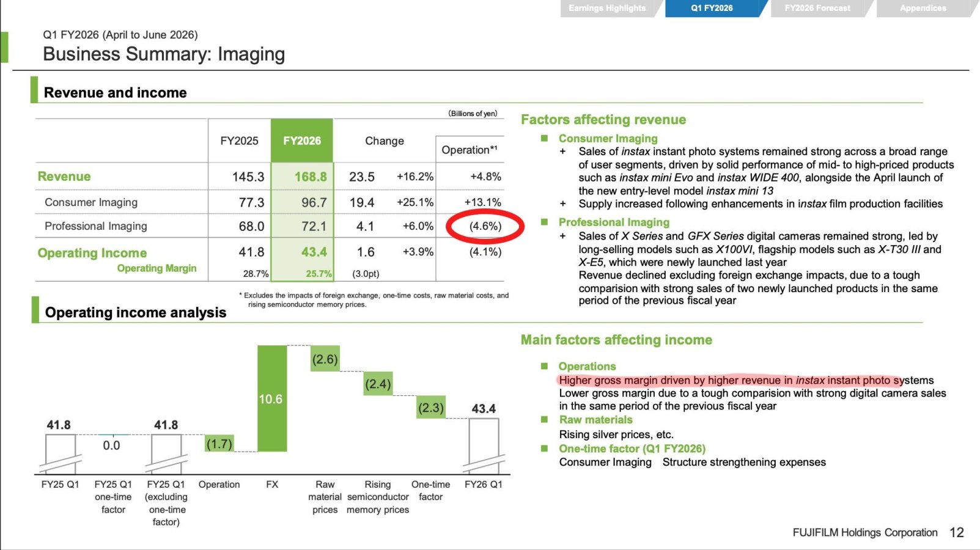This screenshot has width=980, height=550.
Task: Go to the Appendices tab
Action: click(923, 8)
